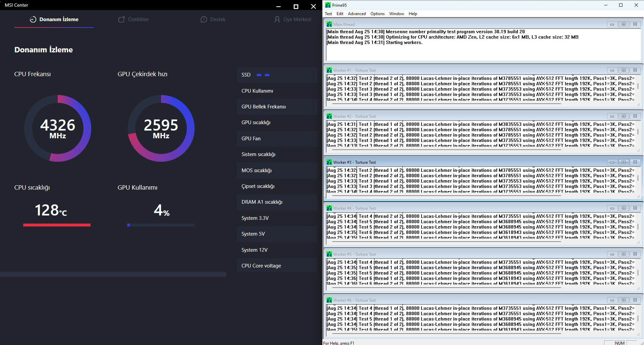This screenshot has width=644, height=345.
Task: Click Worker #3 Torture Test title bar
Action: click(483, 162)
